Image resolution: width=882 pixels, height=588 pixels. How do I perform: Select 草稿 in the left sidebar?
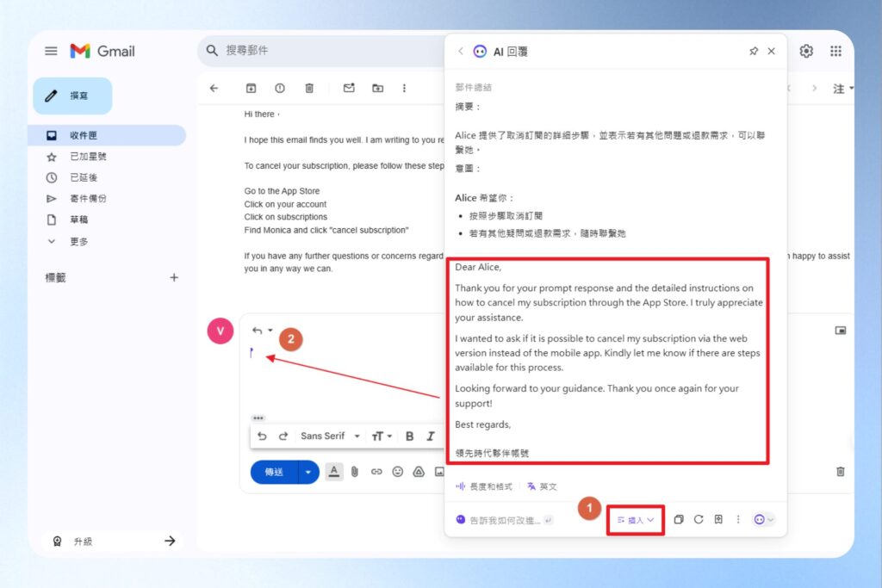click(79, 220)
